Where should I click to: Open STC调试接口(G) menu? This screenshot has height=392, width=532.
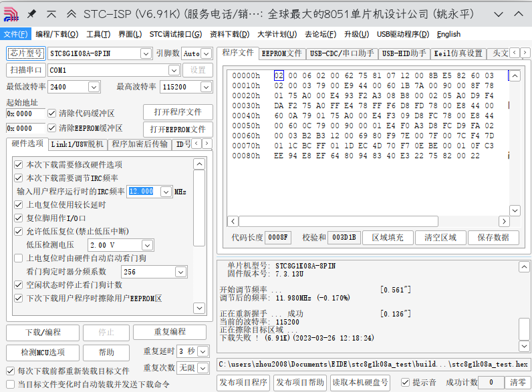(175, 34)
